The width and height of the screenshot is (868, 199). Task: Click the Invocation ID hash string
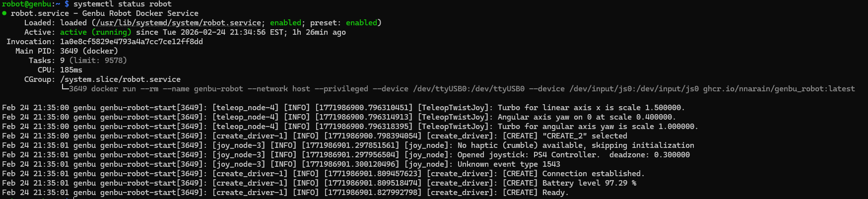tap(132, 42)
